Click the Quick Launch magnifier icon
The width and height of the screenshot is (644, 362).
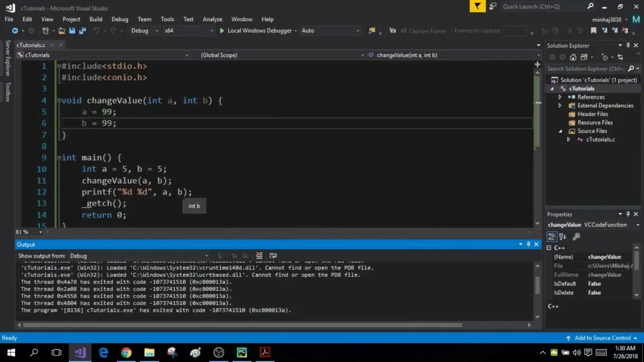[591, 7]
